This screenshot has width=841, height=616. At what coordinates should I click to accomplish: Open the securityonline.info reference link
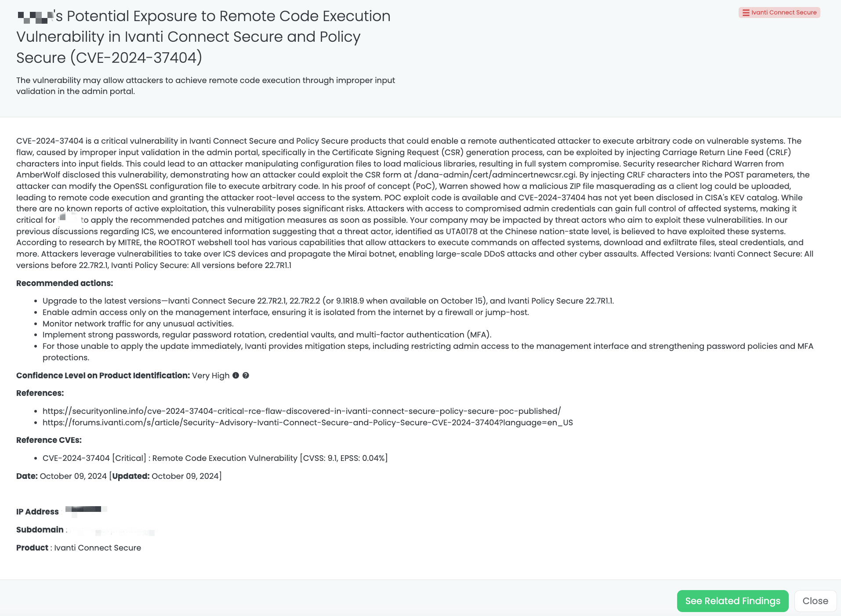pos(301,411)
